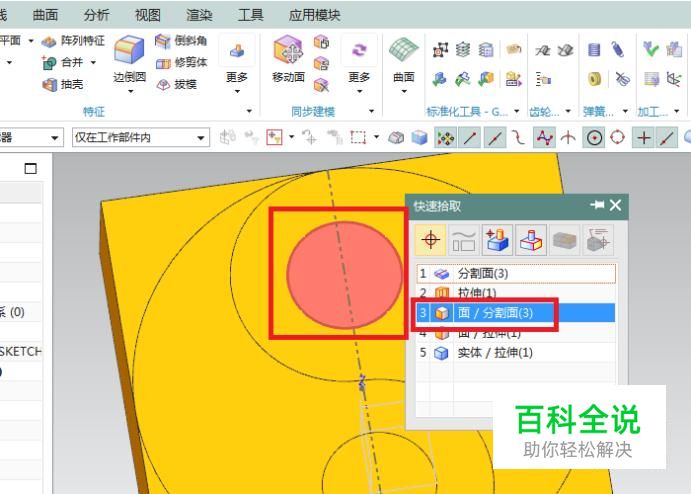The width and height of the screenshot is (691, 494).
Task: Click the wireframe view icon in selection bar
Action: click(396, 138)
